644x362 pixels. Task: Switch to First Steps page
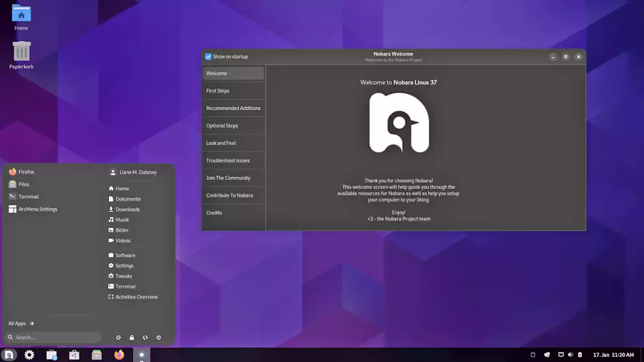(233, 91)
